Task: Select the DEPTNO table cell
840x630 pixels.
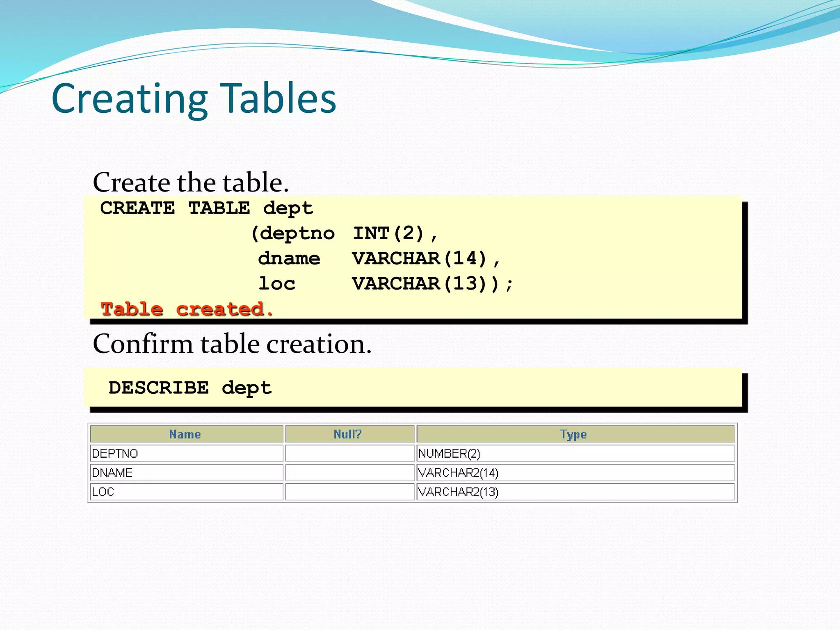Action: tap(187, 453)
